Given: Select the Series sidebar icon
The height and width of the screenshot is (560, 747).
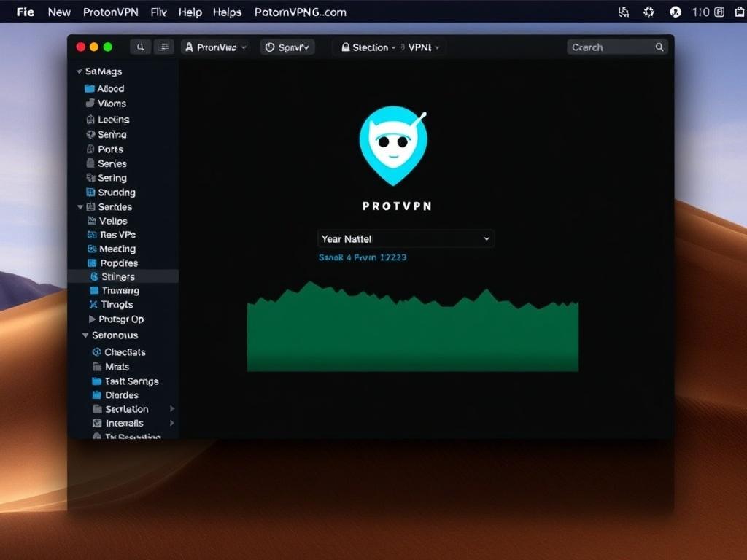Looking at the screenshot, I should click(90, 163).
